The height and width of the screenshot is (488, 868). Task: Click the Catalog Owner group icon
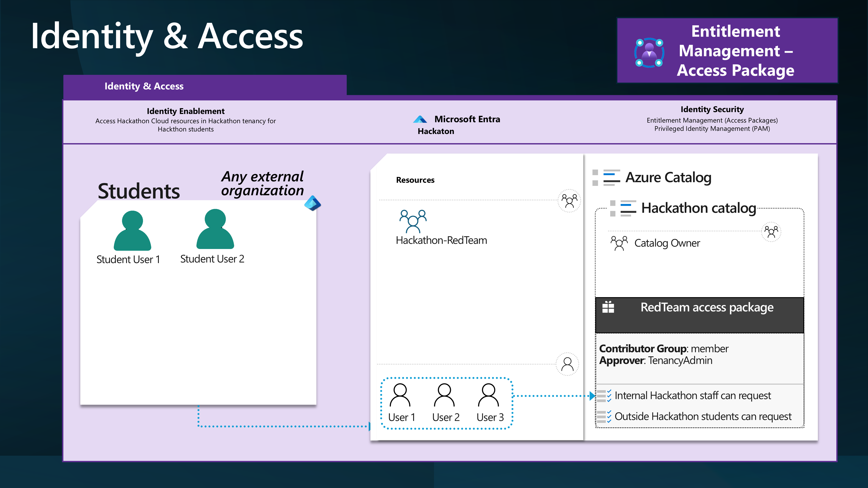click(x=619, y=243)
